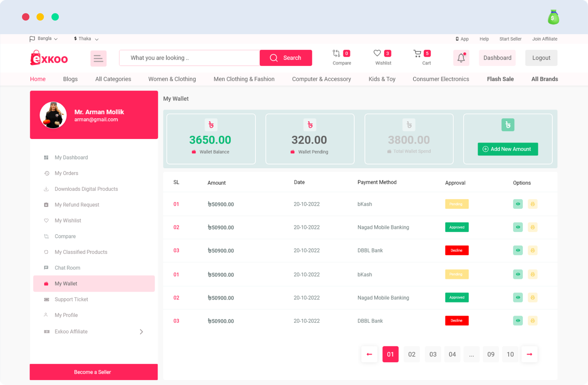The height and width of the screenshot is (385, 588).
Task: Open My Dashboard in the sidebar
Action: (x=71, y=157)
